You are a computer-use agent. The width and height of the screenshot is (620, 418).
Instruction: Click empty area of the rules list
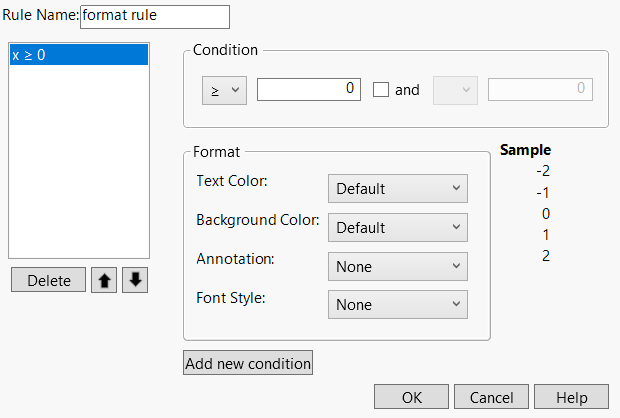pos(78,170)
